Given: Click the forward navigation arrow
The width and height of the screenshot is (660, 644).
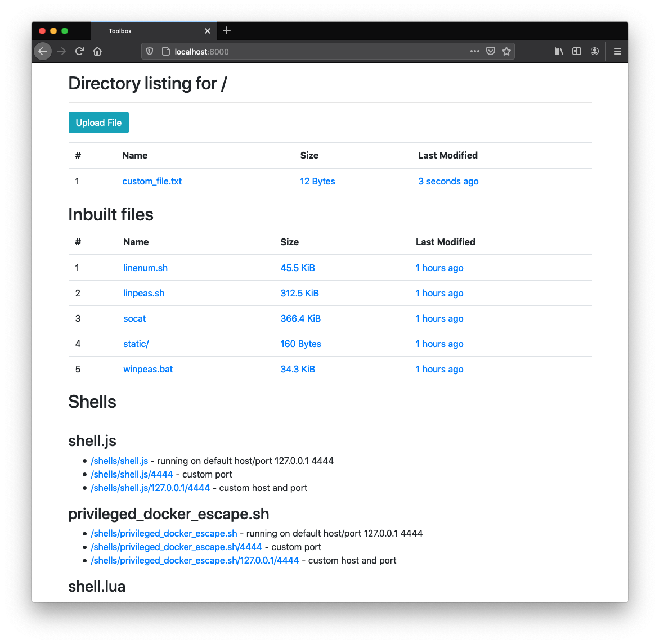Looking at the screenshot, I should point(61,51).
